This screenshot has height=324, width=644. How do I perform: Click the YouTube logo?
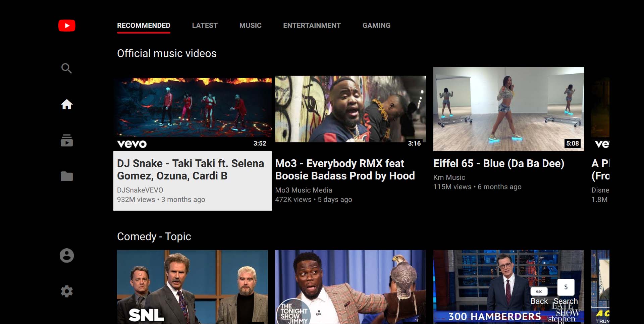point(67,25)
